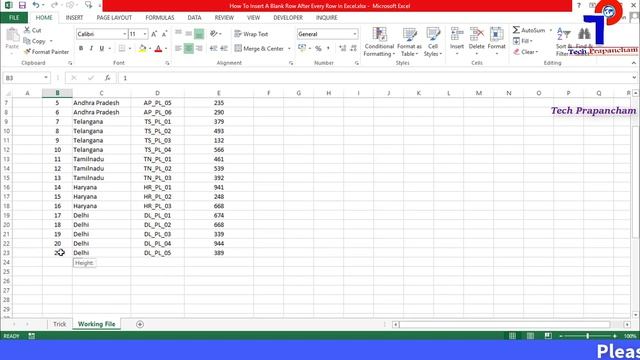This screenshot has height=360, width=640.
Task: Toggle bold formatting
Action: pyautogui.click(x=81, y=49)
